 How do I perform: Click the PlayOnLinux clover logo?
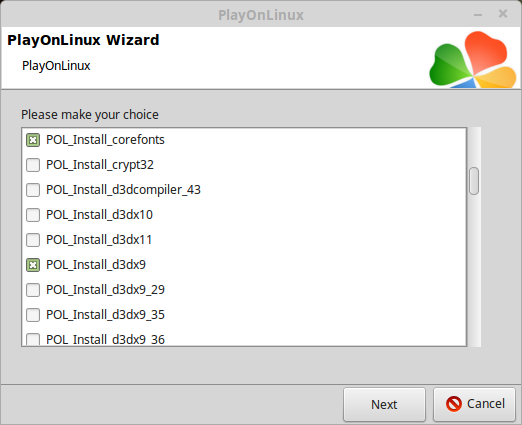[x=473, y=60]
